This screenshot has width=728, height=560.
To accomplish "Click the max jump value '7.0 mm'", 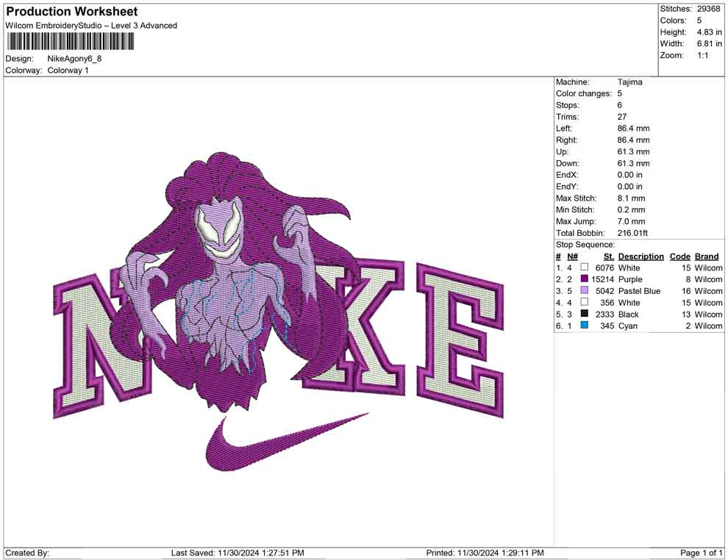I will pos(631,221).
